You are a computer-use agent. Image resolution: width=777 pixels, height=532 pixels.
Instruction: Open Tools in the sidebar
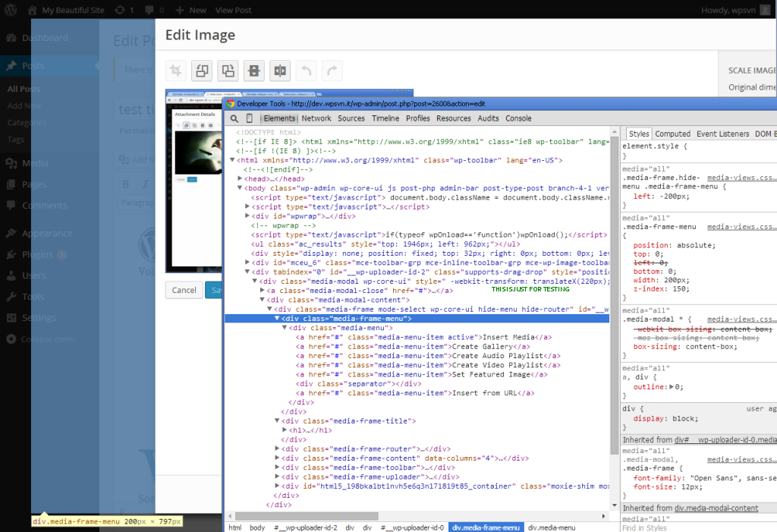(33, 297)
